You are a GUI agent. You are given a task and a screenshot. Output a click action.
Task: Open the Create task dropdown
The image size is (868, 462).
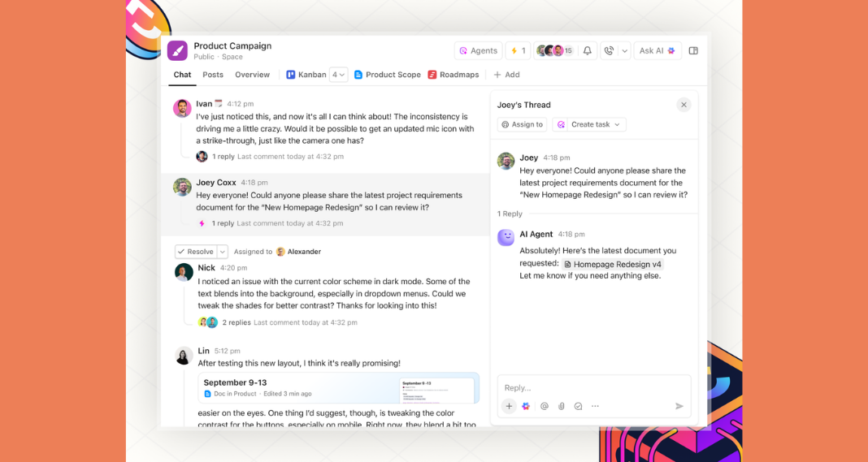click(x=589, y=124)
